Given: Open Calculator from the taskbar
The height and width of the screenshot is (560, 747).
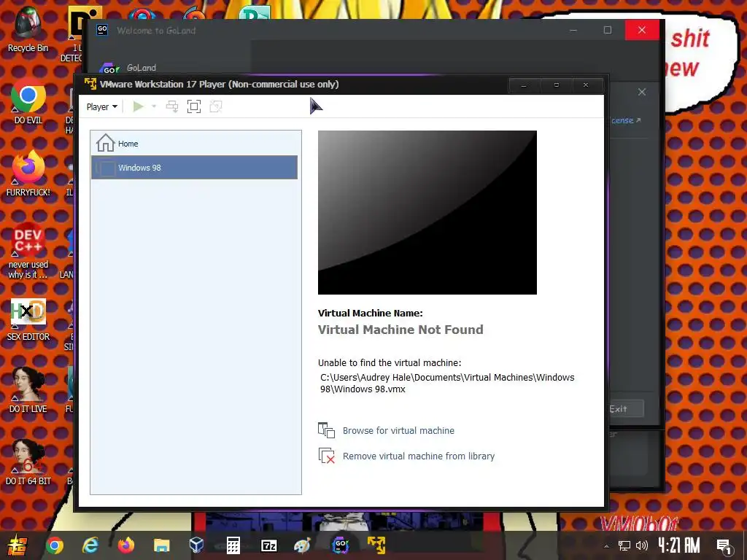Looking at the screenshot, I should coord(233,545).
